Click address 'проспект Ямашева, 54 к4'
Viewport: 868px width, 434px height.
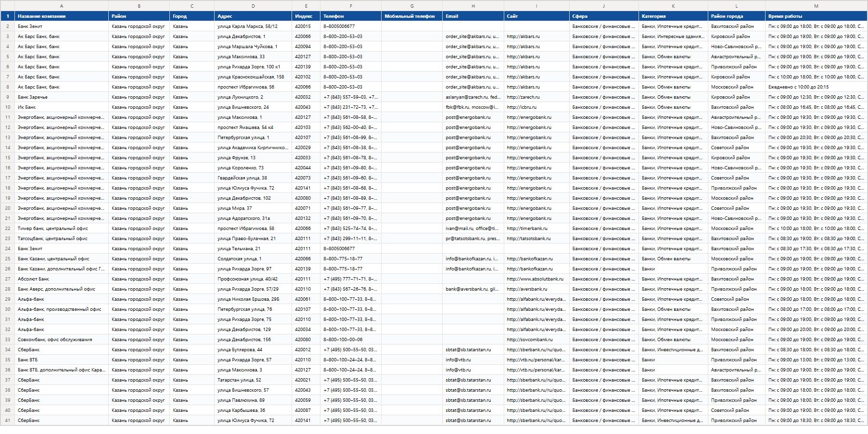(x=253, y=128)
